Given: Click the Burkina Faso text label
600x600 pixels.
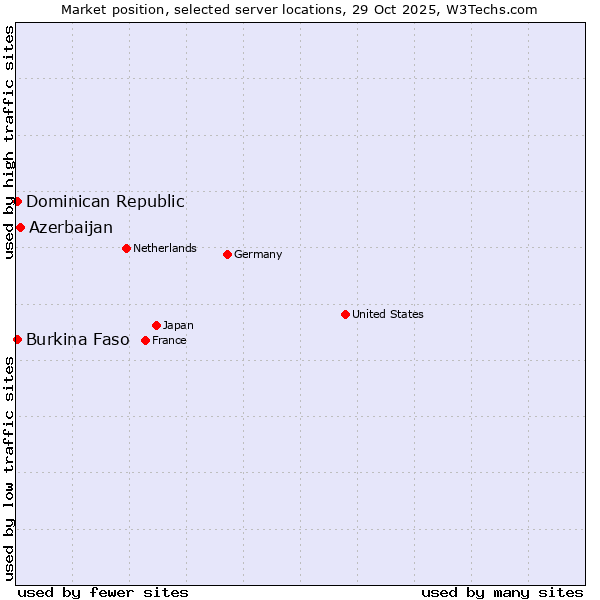Looking at the screenshot, I should (78, 339).
